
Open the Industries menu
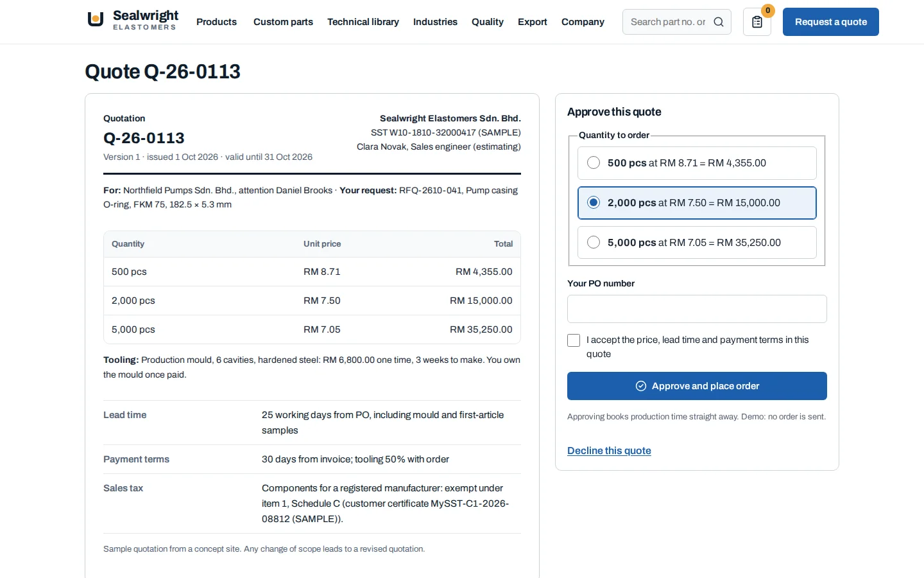click(x=435, y=22)
